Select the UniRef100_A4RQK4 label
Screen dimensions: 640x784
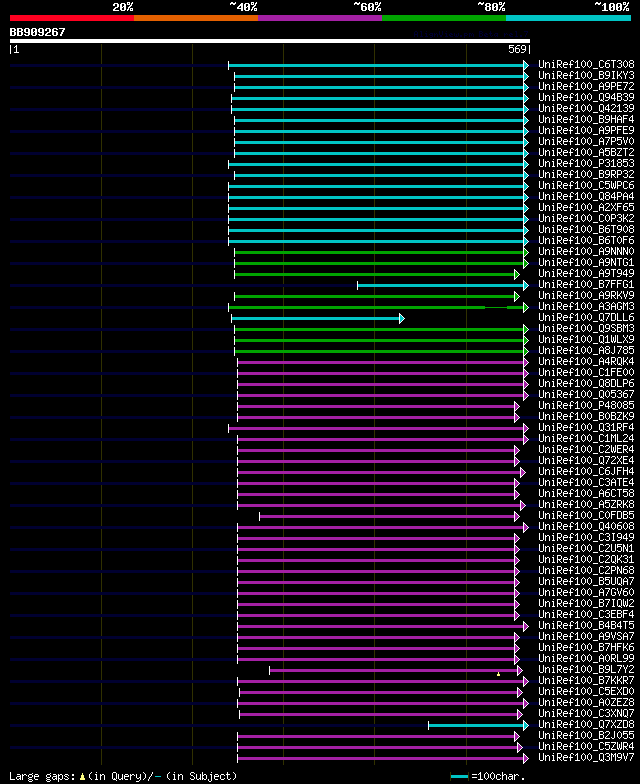tap(586, 362)
